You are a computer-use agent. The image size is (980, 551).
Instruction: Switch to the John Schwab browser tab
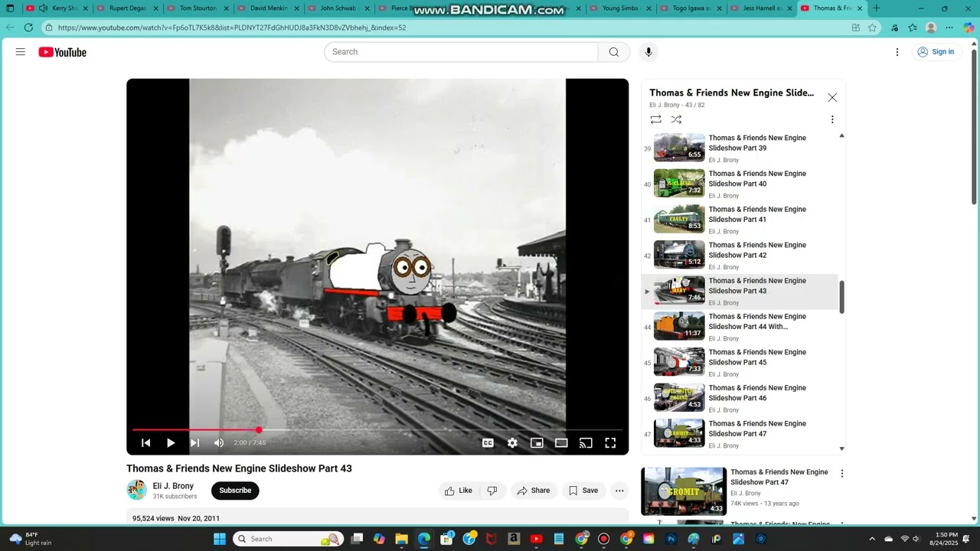click(x=338, y=8)
